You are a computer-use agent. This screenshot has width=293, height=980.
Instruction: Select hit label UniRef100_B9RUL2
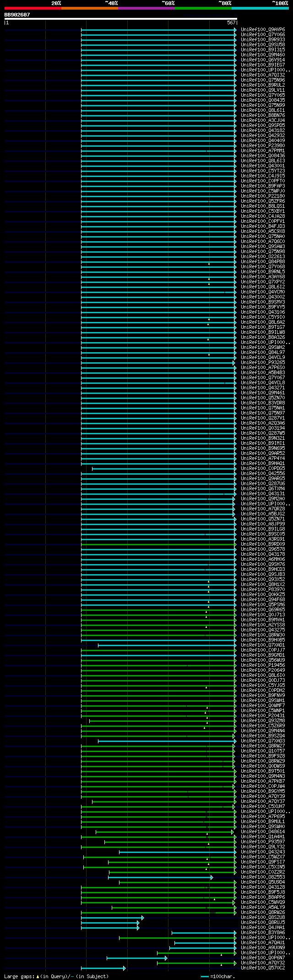[x=263, y=85]
